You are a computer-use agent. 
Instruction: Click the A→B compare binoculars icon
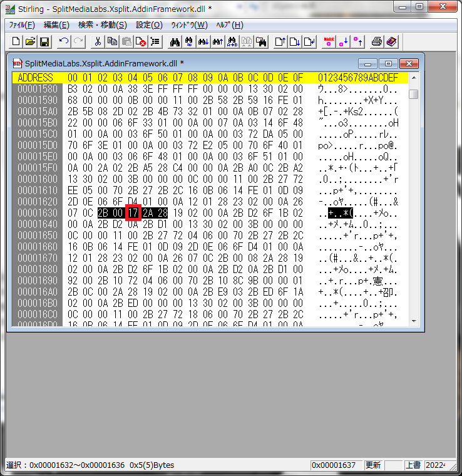point(232,41)
